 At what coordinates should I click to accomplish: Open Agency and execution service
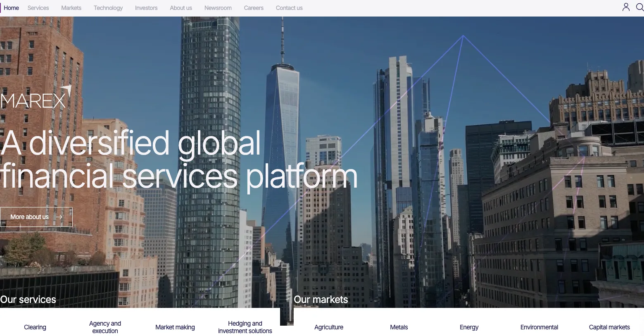tap(105, 327)
